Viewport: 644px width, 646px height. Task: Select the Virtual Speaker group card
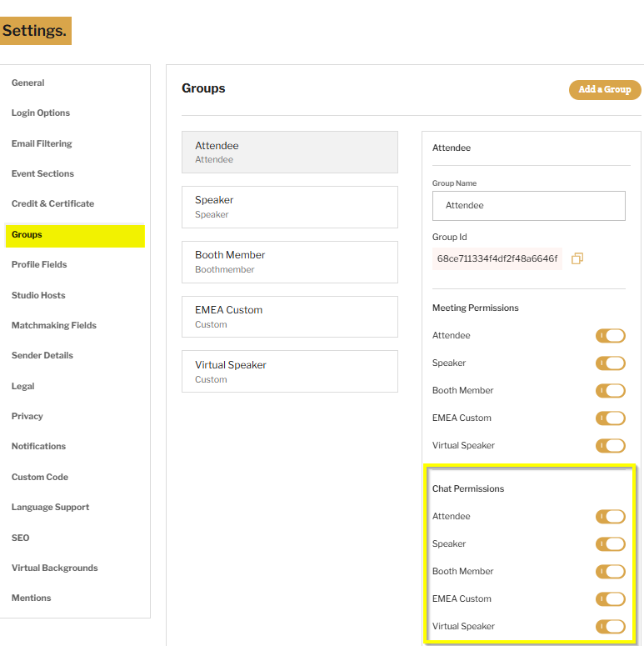tap(290, 371)
